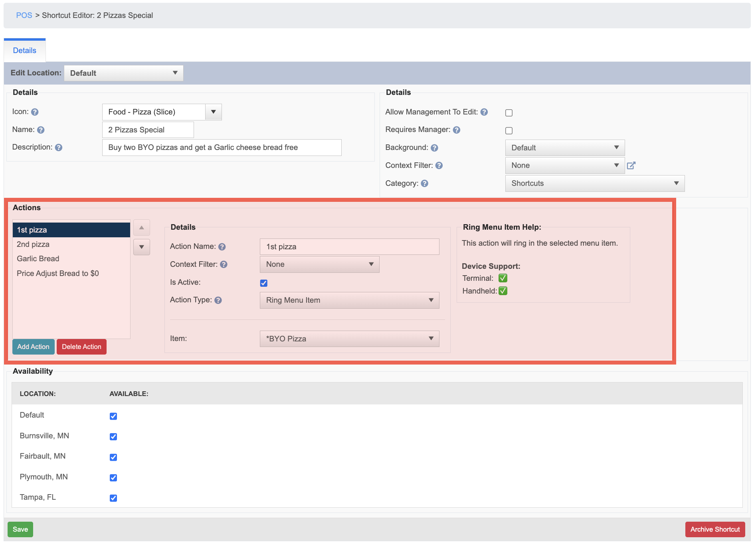
Task: Click the Action Name input field
Action: 350,247
